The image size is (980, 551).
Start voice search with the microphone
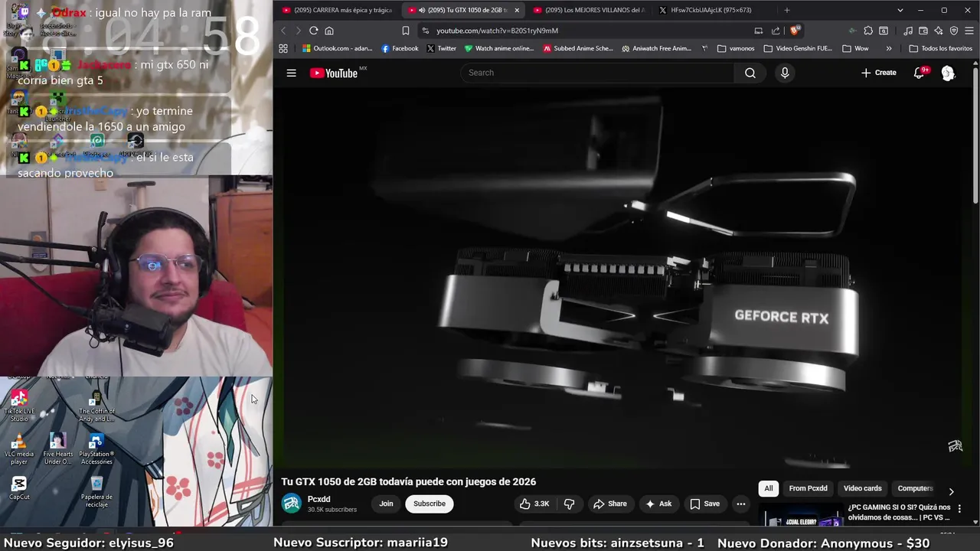pos(784,73)
